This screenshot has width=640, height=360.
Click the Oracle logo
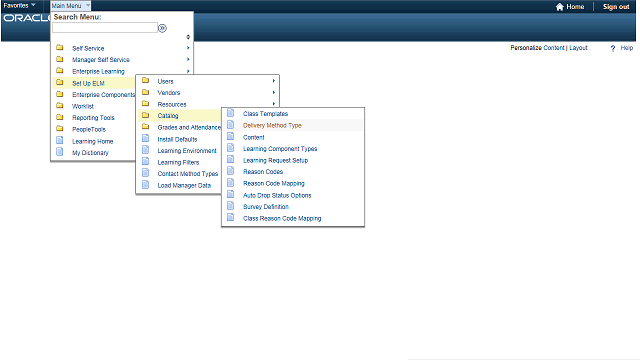[27, 18]
